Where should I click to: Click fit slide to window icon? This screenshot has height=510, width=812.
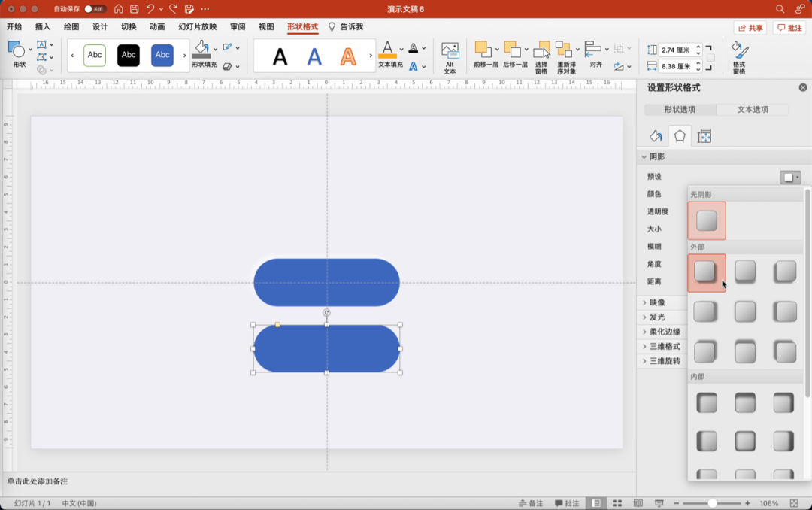click(794, 503)
